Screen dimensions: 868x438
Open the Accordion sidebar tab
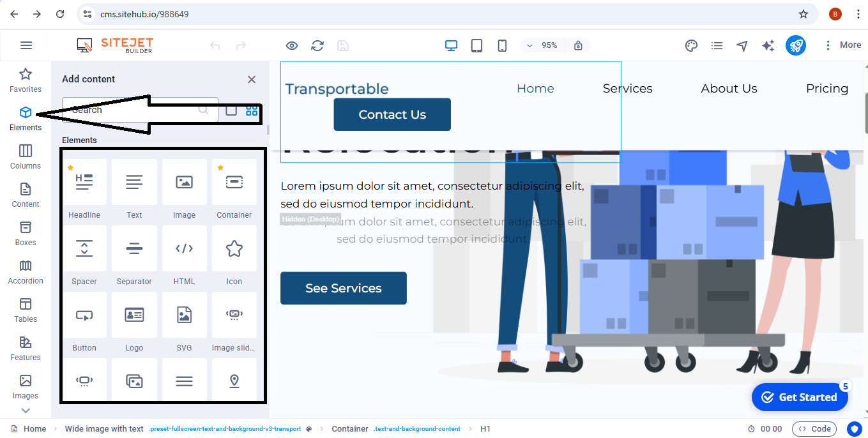tap(26, 271)
